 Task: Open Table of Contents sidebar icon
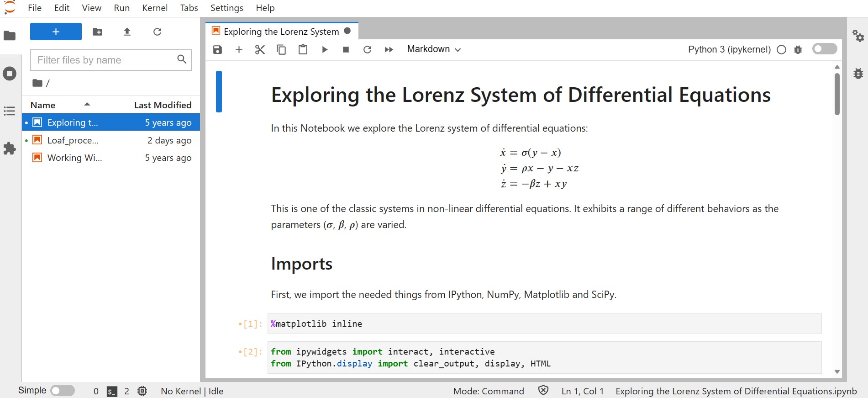click(x=10, y=111)
